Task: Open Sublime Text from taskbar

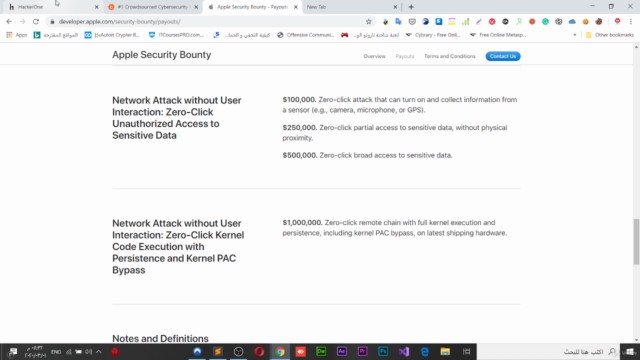Action: click(x=218, y=351)
